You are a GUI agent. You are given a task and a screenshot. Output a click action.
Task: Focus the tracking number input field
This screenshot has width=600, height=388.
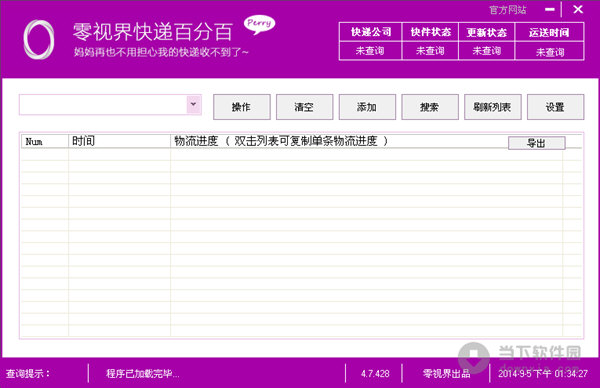103,104
